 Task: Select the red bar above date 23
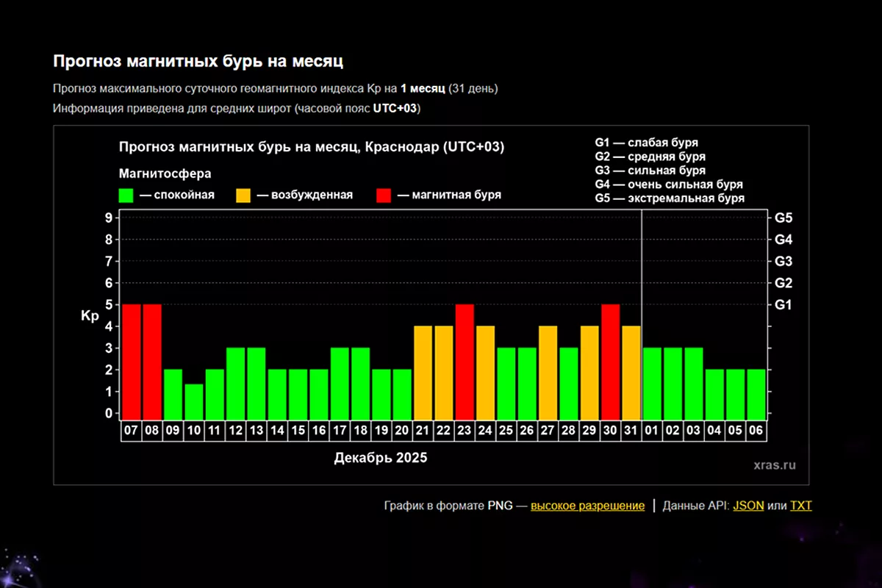tap(465, 360)
